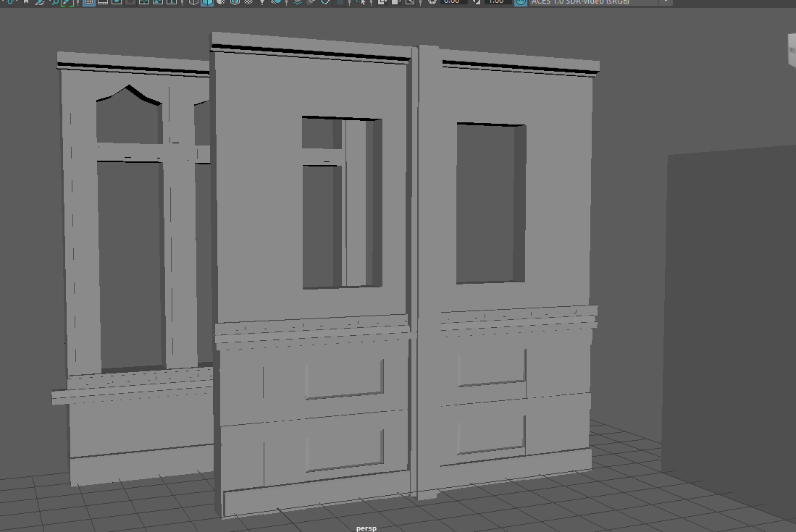Toggle the safe title overlay
The width and height of the screenshot is (796, 532).
click(x=172, y=2)
